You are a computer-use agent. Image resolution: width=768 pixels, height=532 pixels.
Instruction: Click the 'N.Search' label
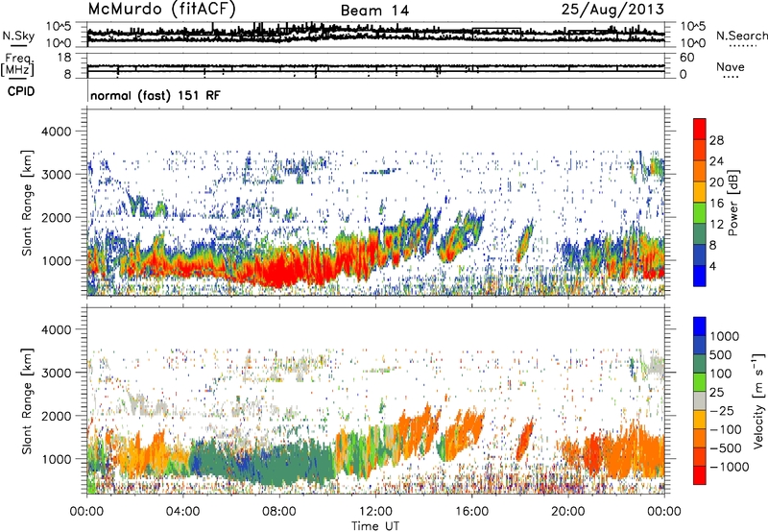(741, 36)
